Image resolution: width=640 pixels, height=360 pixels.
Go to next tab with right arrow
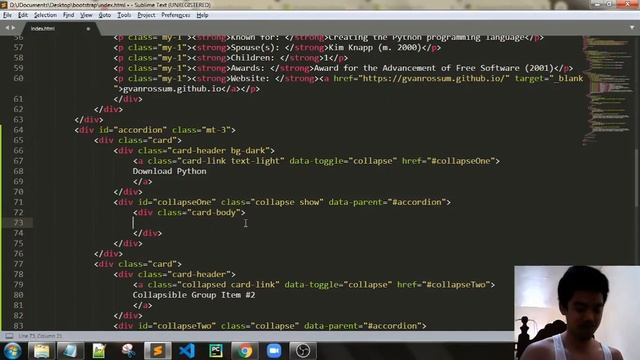(x=13, y=28)
